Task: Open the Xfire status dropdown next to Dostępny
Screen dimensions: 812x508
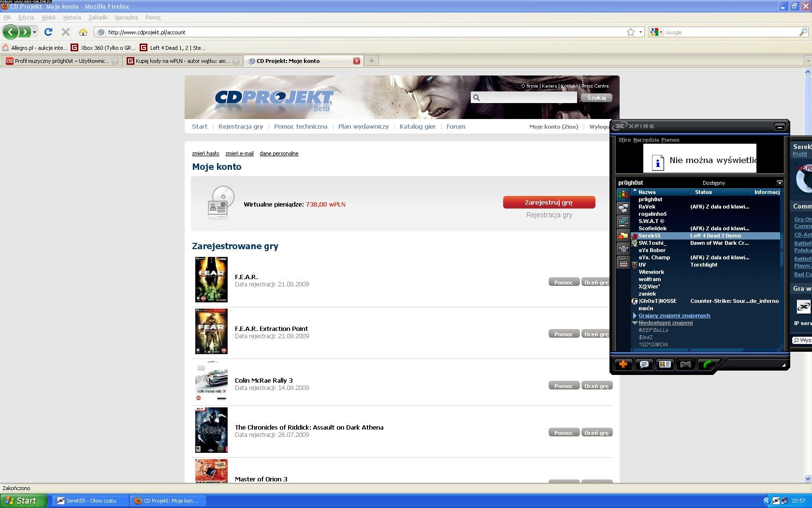Action: point(780,183)
